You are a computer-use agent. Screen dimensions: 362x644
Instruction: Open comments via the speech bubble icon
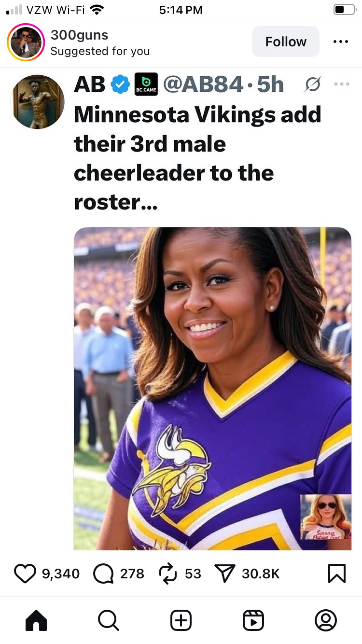pyautogui.click(x=103, y=574)
